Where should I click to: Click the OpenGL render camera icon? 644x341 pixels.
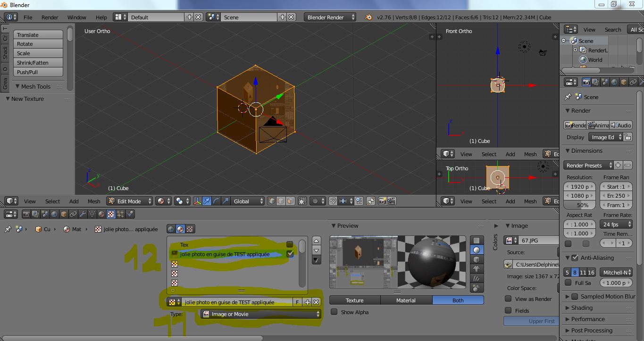click(382, 201)
